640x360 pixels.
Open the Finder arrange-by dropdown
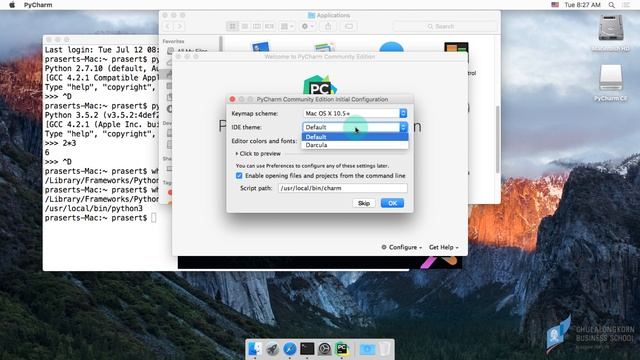coord(287,27)
